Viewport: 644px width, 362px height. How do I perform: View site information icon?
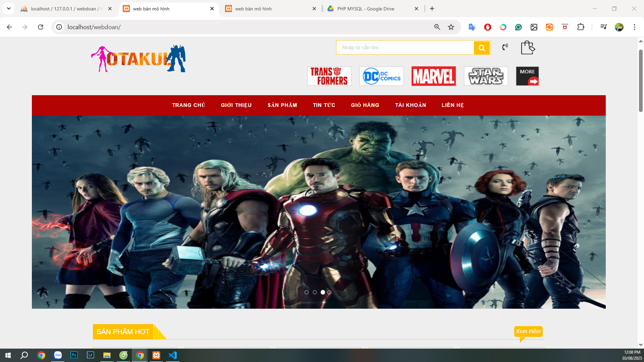(x=59, y=27)
